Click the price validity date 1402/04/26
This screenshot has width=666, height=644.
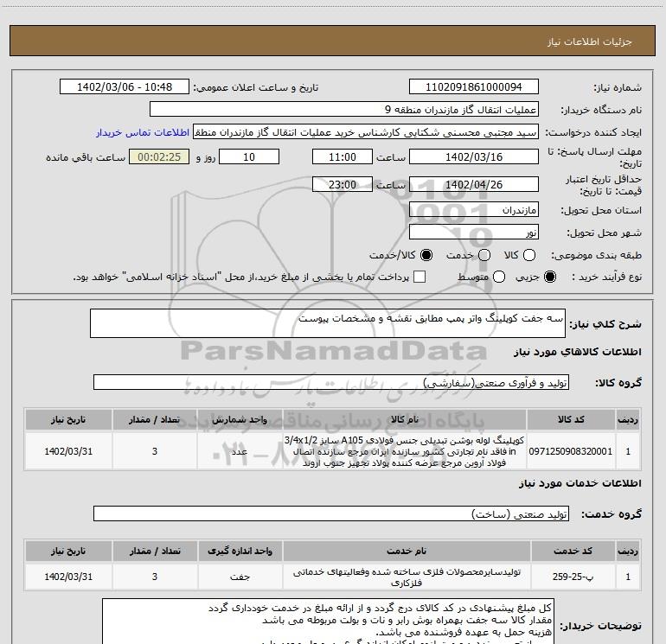pos(474,185)
